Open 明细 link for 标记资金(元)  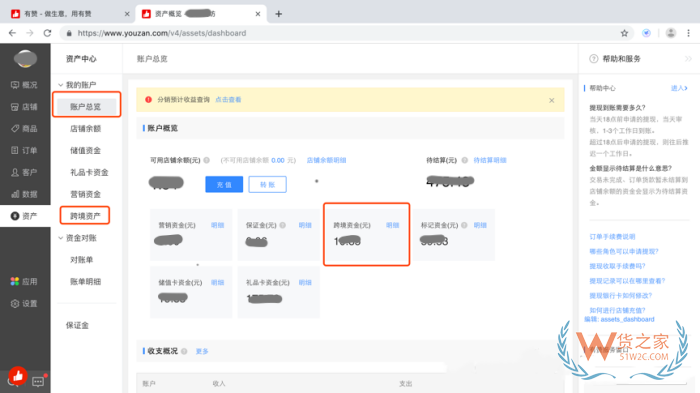[480, 226]
